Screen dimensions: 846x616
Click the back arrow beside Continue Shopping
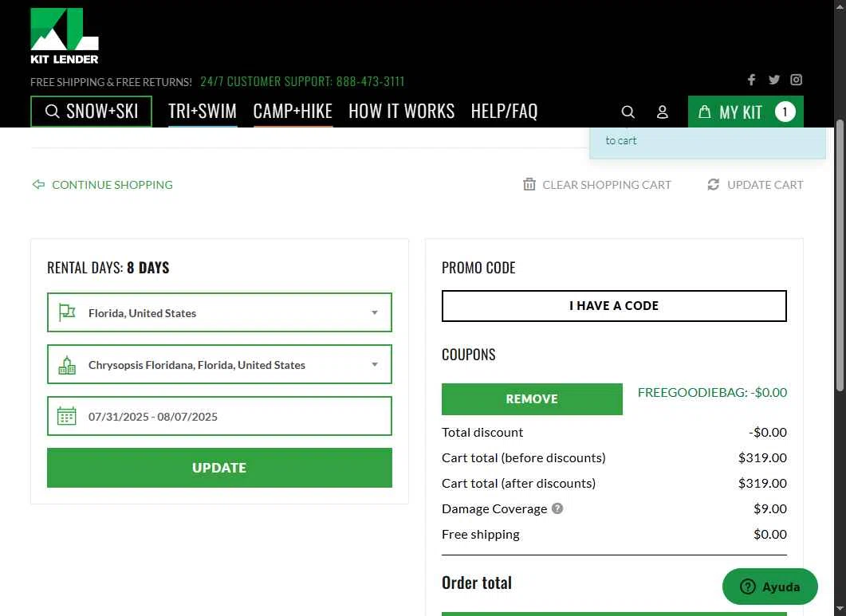[38, 184]
